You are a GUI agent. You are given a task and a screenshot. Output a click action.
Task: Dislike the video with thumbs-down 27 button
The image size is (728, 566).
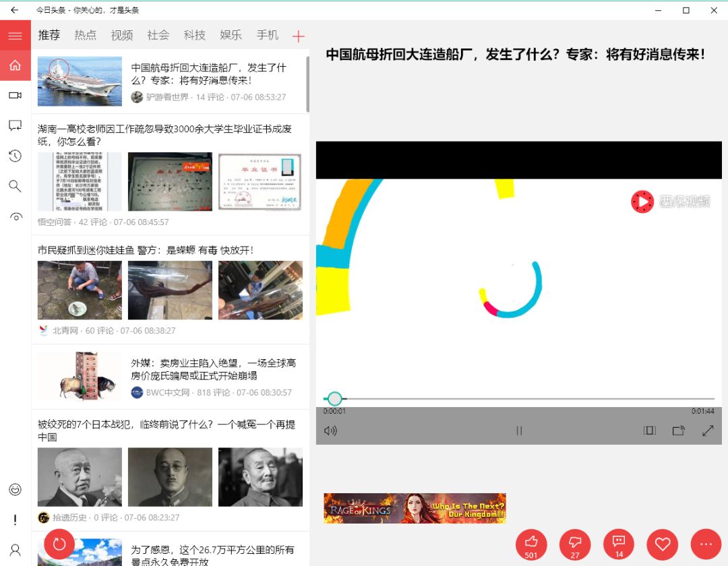575,544
